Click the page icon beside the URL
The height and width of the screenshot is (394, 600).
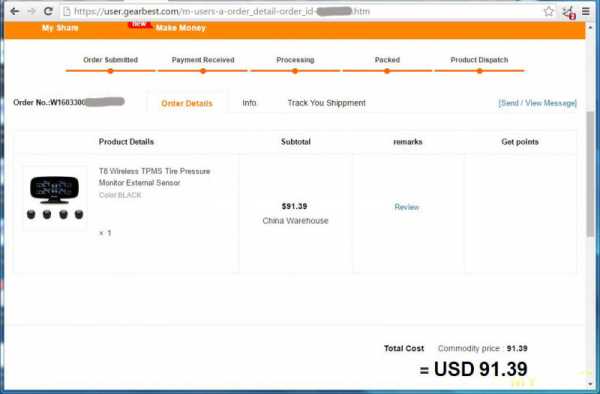pos(67,11)
